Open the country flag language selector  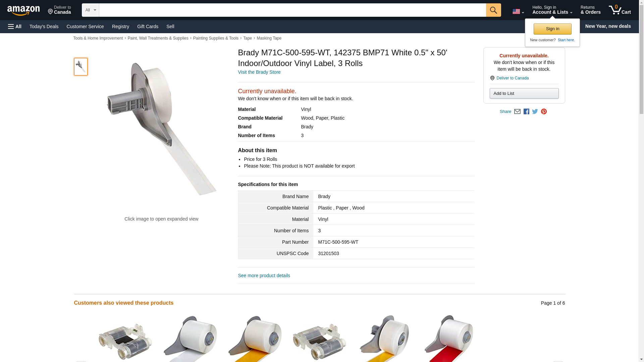(518, 11)
